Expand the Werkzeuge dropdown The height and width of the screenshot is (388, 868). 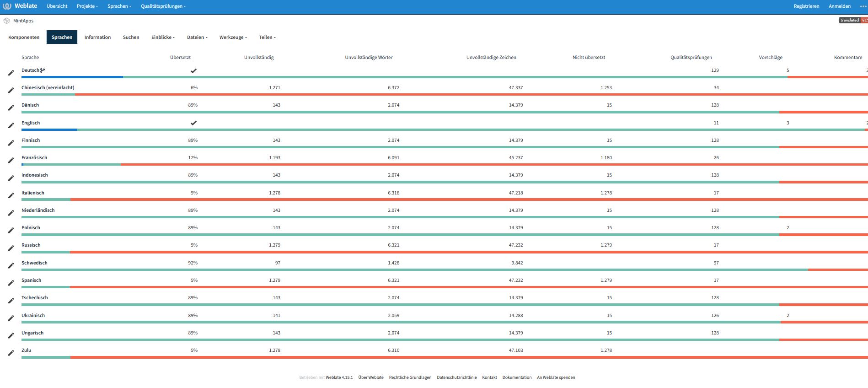(233, 38)
